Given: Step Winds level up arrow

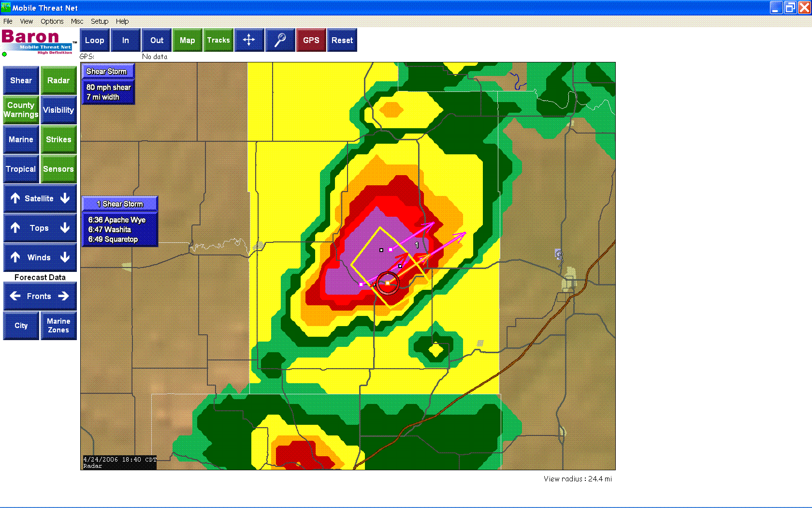Looking at the screenshot, I should [15, 257].
